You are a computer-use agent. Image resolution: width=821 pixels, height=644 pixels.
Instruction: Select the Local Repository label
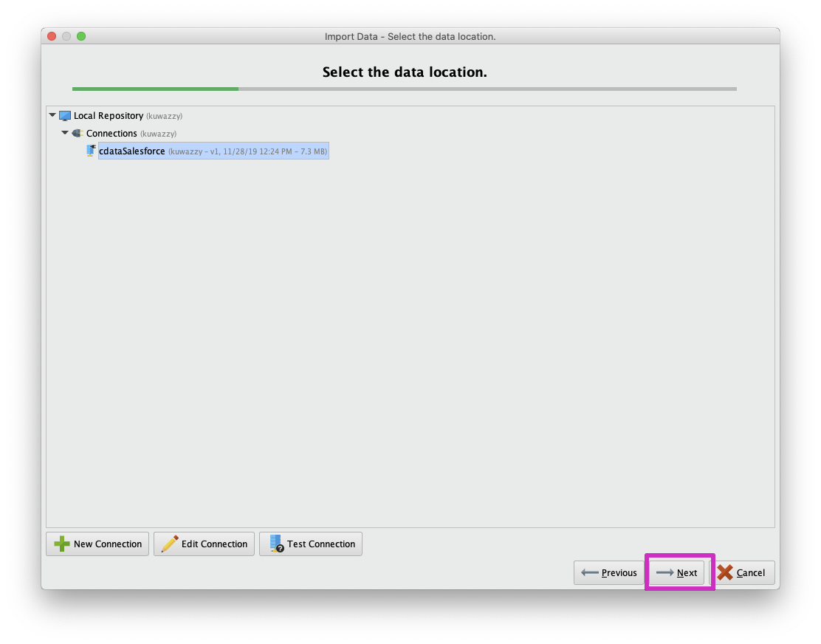coord(109,116)
